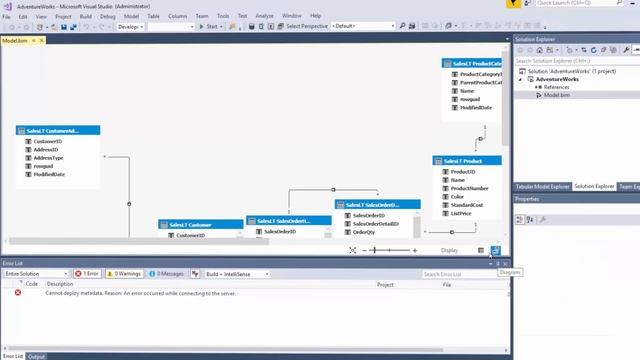
Task: Open the Build menu
Action: (x=86, y=16)
